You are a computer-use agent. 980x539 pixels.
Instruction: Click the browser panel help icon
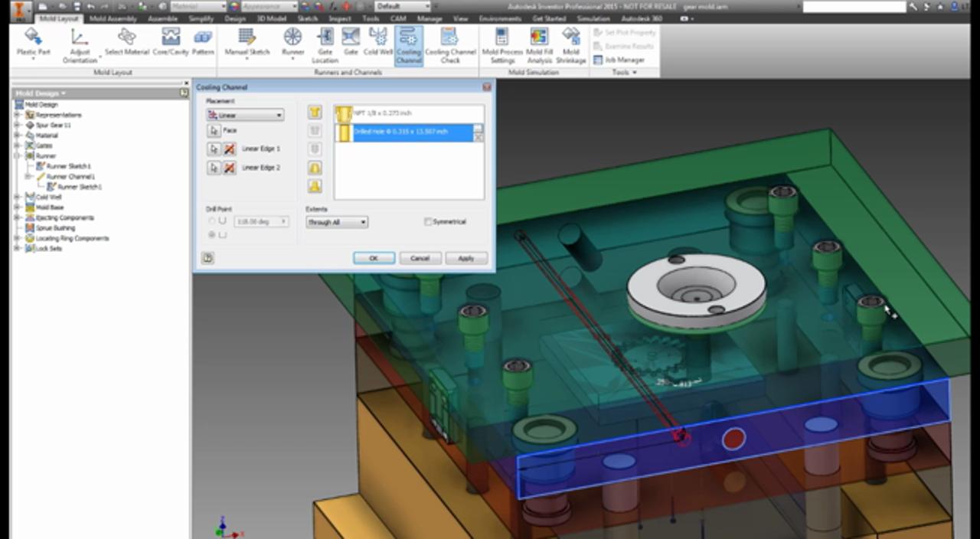(x=184, y=93)
